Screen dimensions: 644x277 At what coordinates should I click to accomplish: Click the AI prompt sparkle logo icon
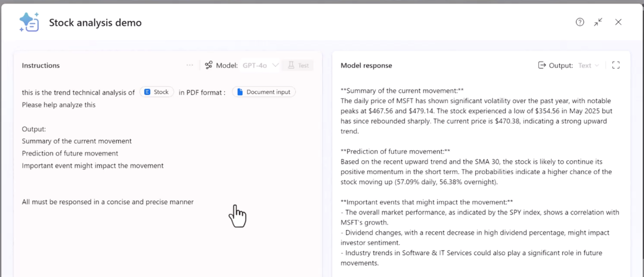[29, 22]
